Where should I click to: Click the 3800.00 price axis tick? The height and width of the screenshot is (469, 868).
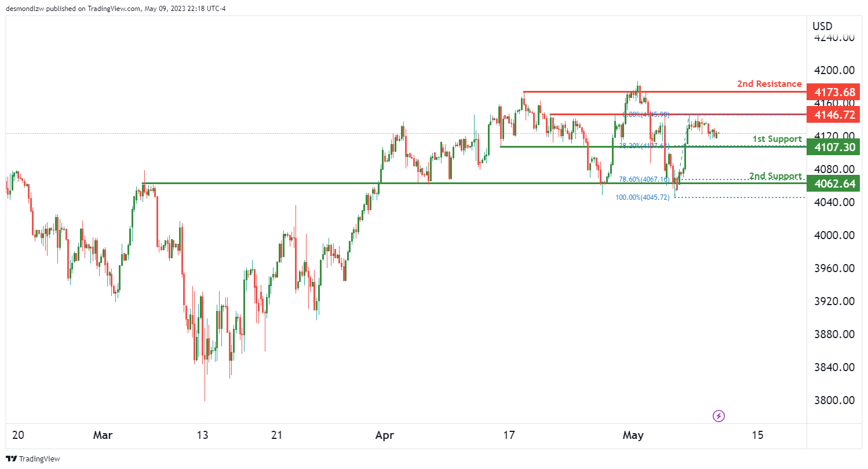[x=834, y=401]
